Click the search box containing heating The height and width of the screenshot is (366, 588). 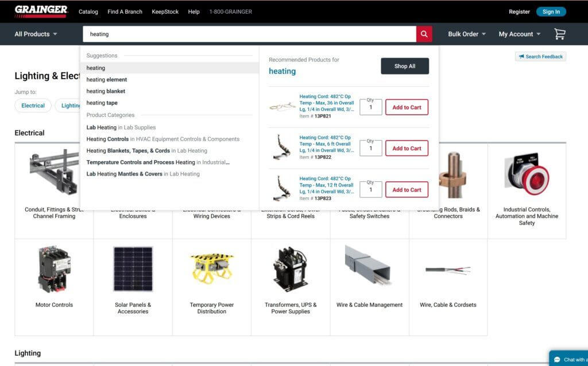coord(249,34)
